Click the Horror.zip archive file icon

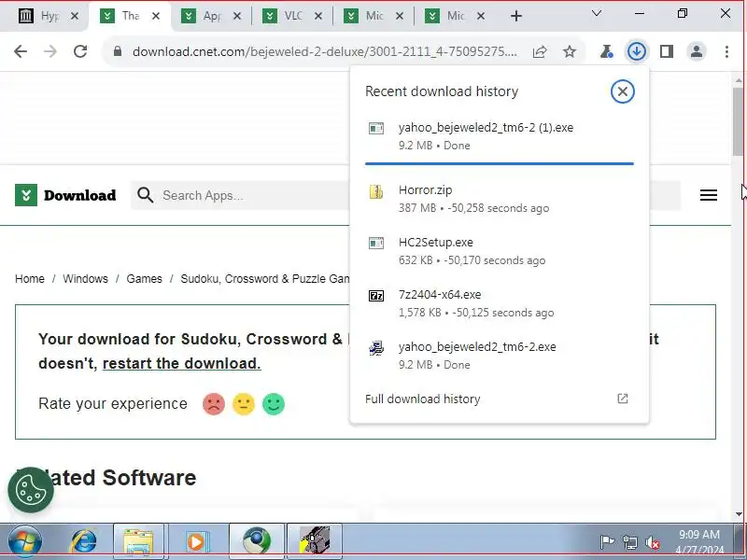pos(376,192)
